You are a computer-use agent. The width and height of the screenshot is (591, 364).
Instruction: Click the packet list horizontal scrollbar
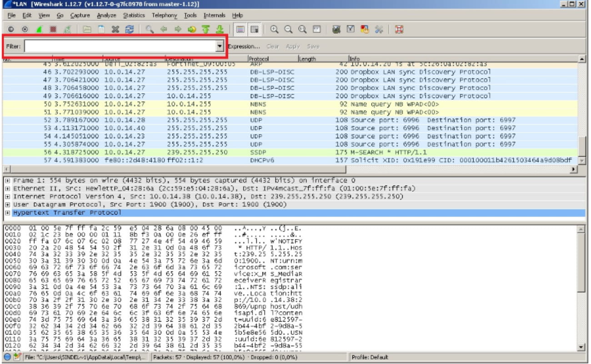point(290,169)
